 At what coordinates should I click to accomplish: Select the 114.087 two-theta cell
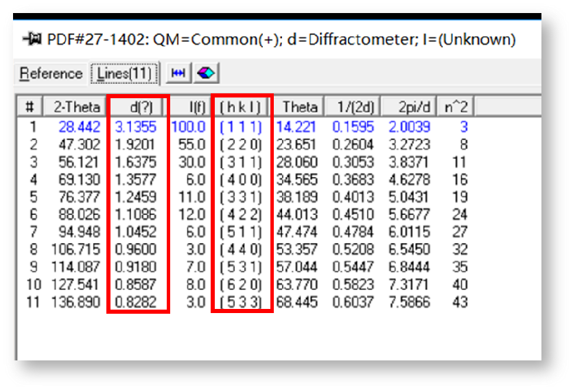[75, 267]
